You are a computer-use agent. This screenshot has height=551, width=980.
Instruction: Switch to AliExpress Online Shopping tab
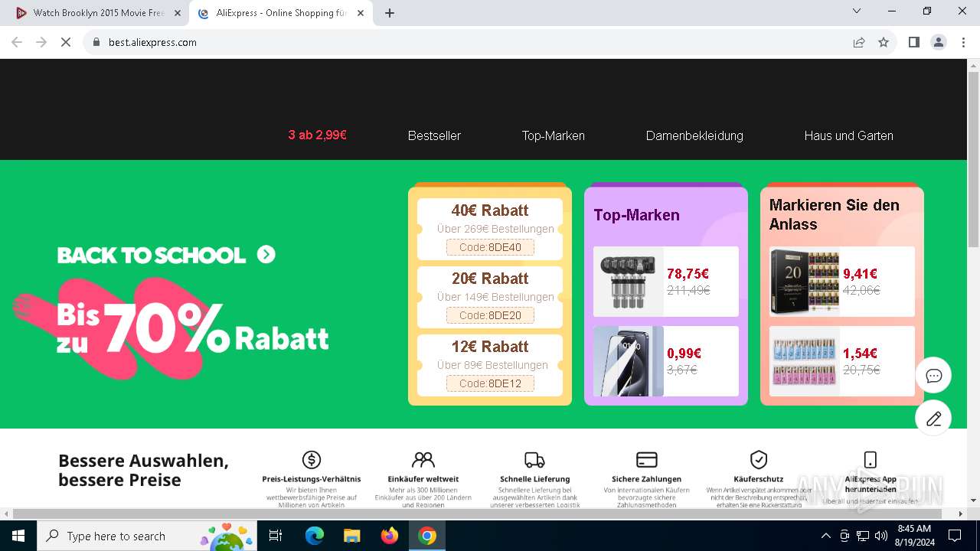click(282, 13)
